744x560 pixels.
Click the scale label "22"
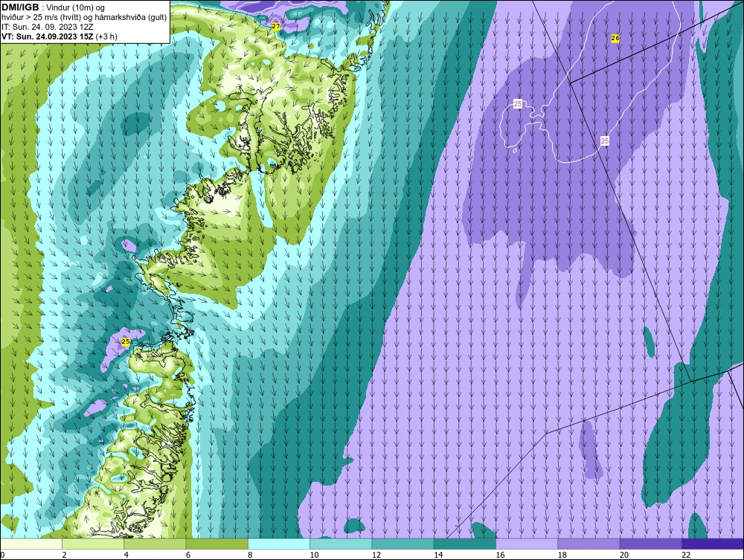click(x=686, y=555)
